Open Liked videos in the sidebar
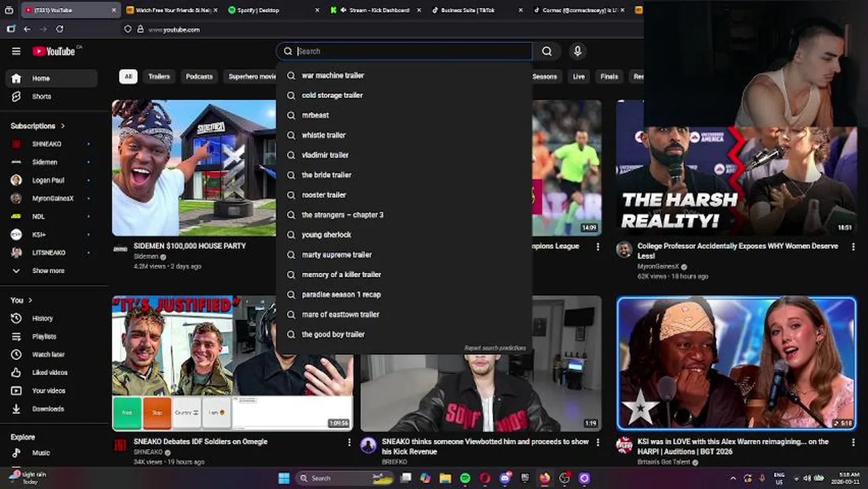Viewport: 868px width, 489px height. (x=52, y=372)
